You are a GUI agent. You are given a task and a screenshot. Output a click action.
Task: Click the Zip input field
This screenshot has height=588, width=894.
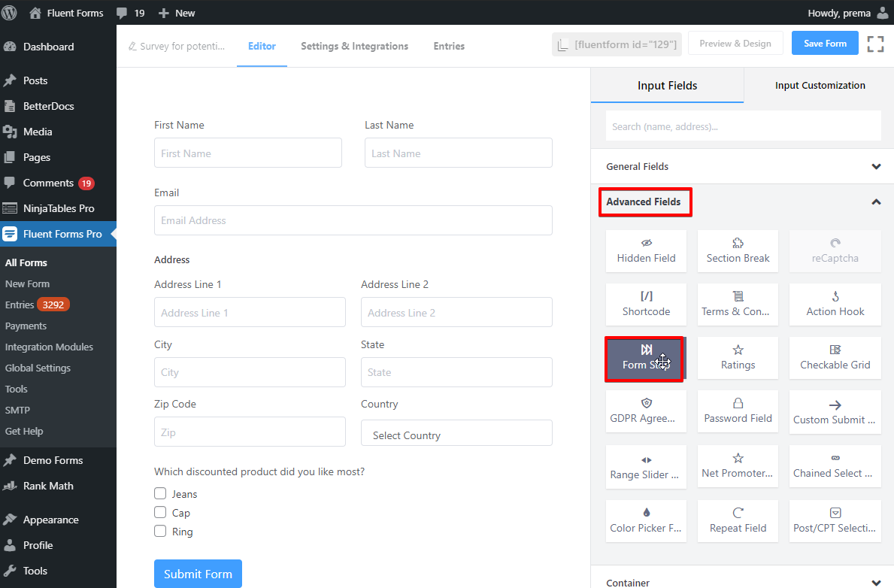point(250,432)
